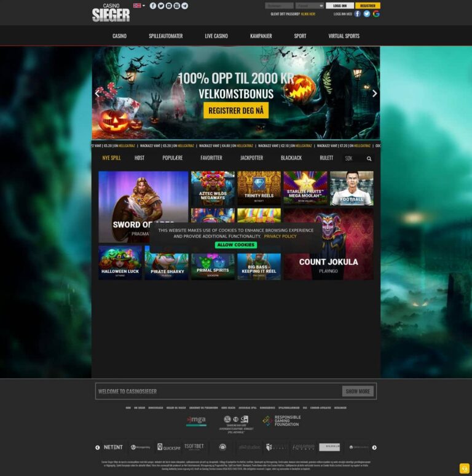Open the Privacy Policy link
The width and height of the screenshot is (472, 476).
click(x=280, y=236)
